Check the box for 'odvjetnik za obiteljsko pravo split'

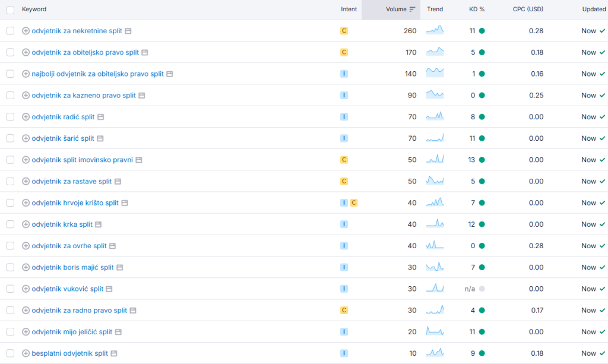[10, 52]
